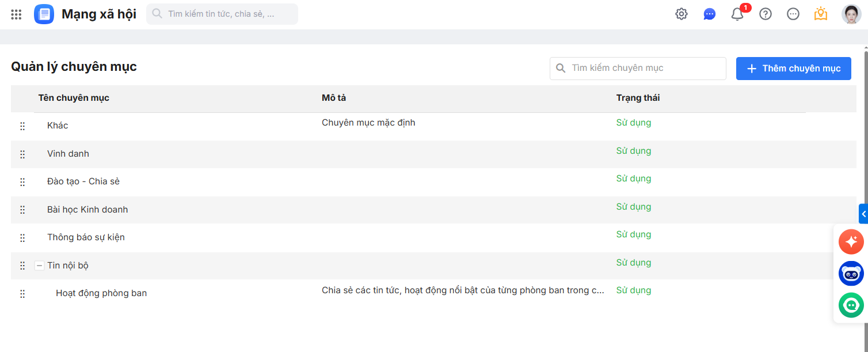Open the user profile avatar
This screenshot has height=352, width=868.
click(851, 14)
